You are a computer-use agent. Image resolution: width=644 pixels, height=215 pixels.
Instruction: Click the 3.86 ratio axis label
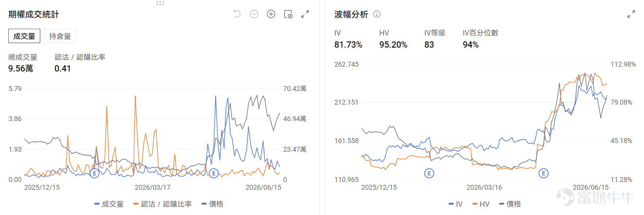pyautogui.click(x=15, y=119)
